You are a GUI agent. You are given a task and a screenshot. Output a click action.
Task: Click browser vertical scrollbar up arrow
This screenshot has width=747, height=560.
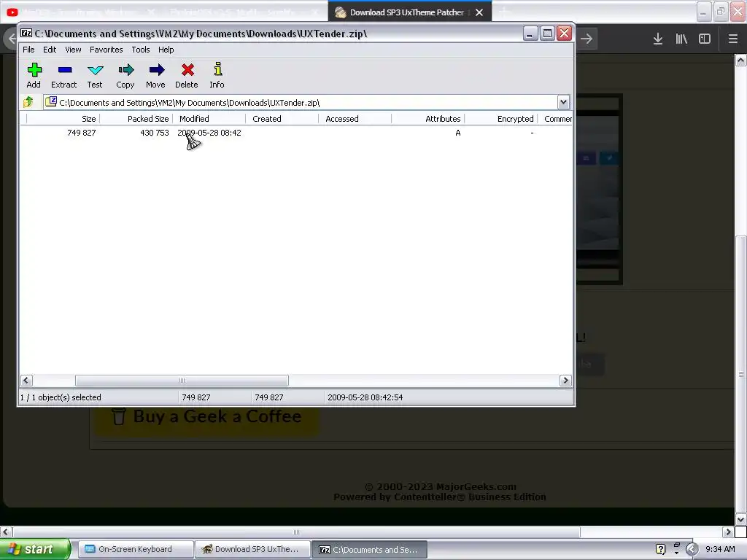tap(741, 60)
